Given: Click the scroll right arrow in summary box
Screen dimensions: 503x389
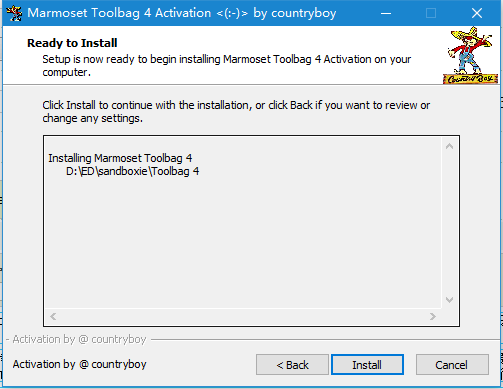Looking at the screenshot, I should click(433, 316).
